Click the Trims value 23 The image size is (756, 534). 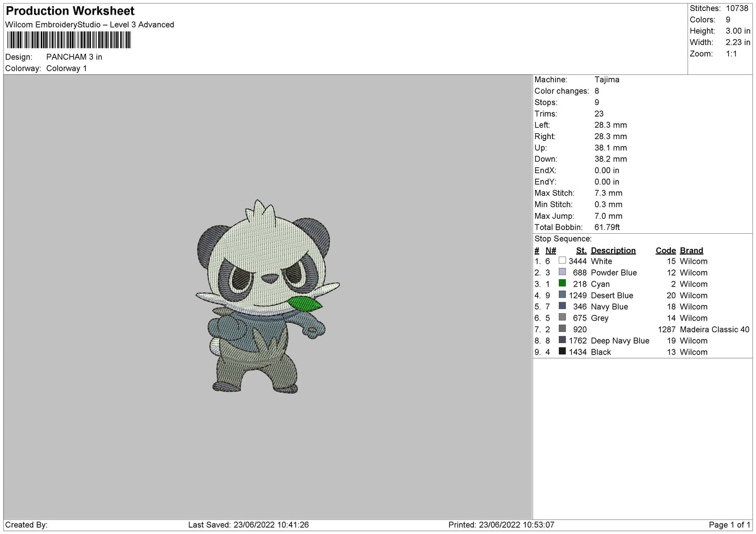(599, 113)
